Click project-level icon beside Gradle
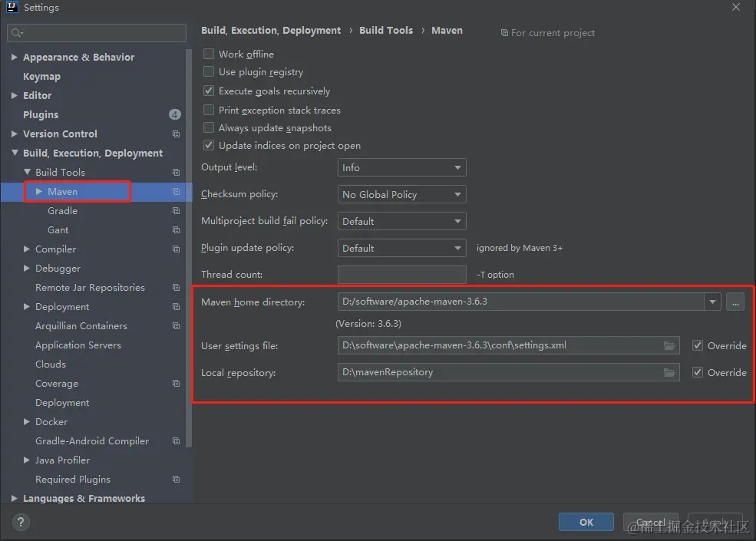The width and height of the screenshot is (756, 541). tap(176, 211)
